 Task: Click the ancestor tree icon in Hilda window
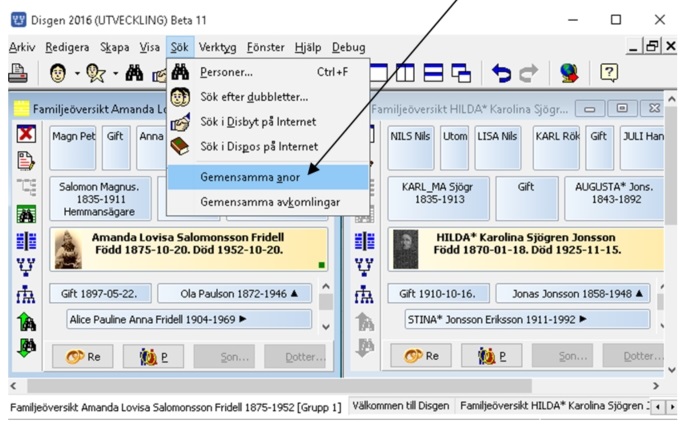coord(364,267)
